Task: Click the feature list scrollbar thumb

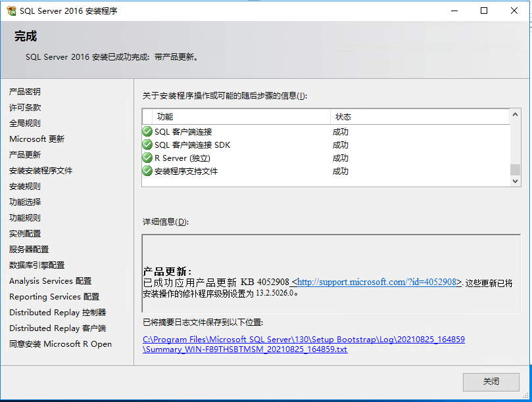Action: 515,170
